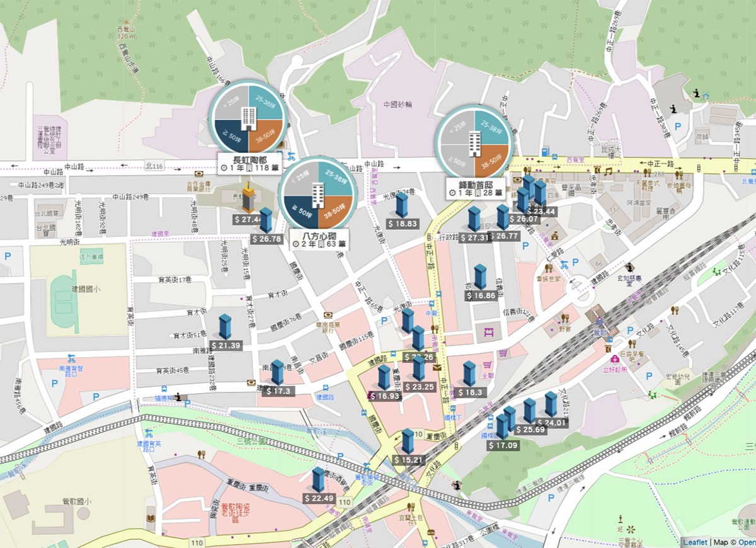756x548 pixels.
Task: Open the building marker priced $17.3
Action: tap(277, 372)
